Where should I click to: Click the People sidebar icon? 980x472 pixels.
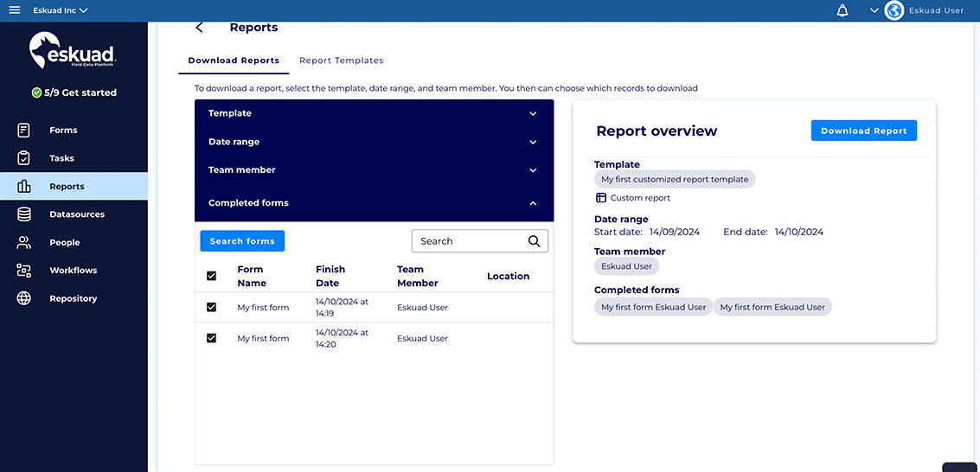pyautogui.click(x=24, y=243)
